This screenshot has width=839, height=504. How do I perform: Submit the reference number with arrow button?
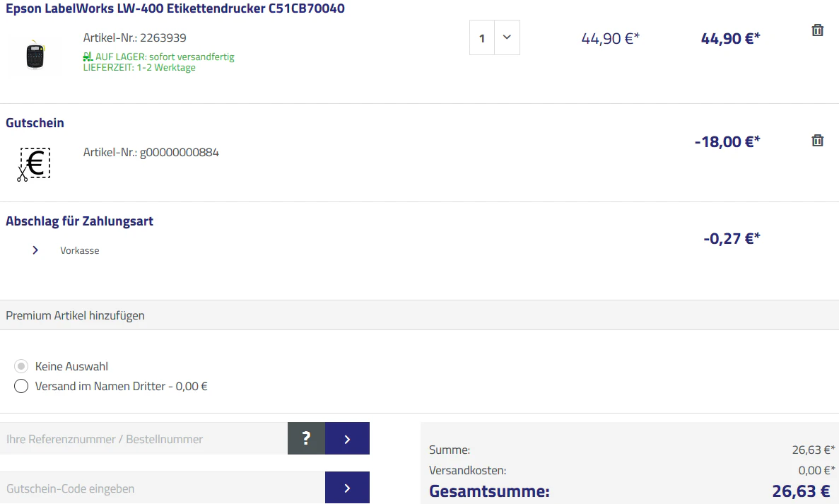tap(347, 439)
